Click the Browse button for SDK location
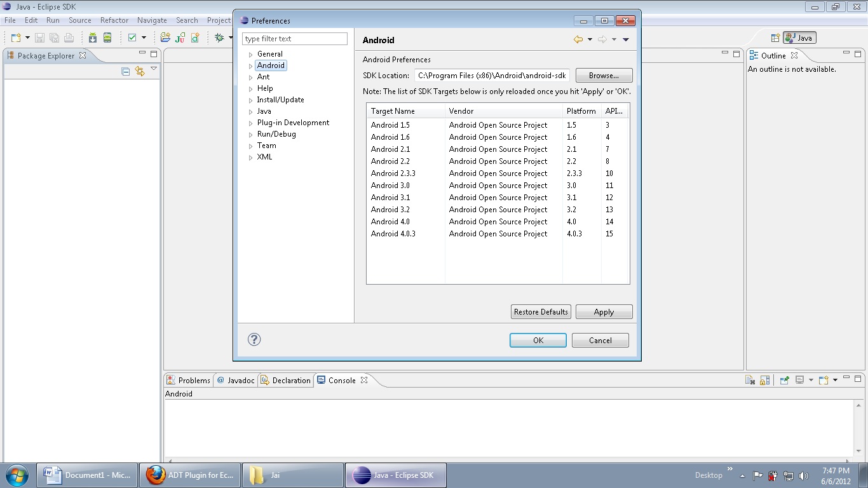The width and height of the screenshot is (868, 488). 604,75
